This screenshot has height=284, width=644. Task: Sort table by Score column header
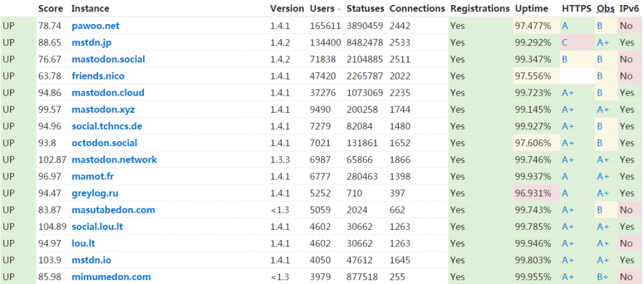pos(51,8)
